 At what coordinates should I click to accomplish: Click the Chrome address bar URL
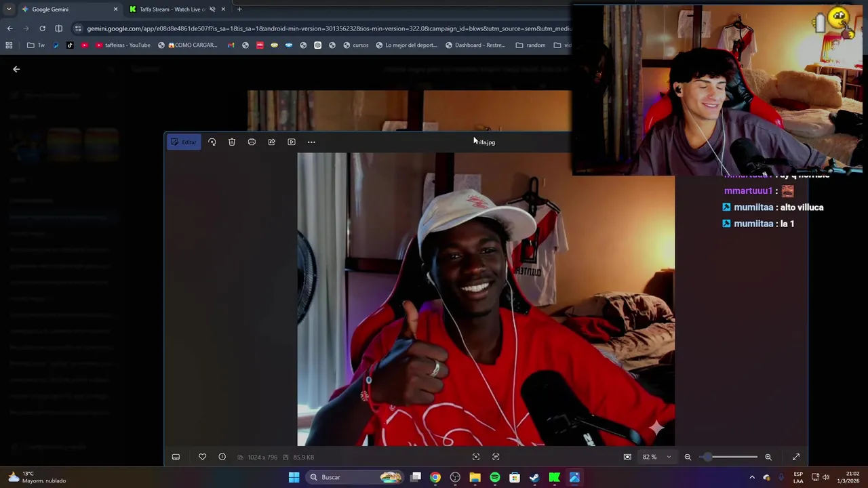[x=329, y=28]
